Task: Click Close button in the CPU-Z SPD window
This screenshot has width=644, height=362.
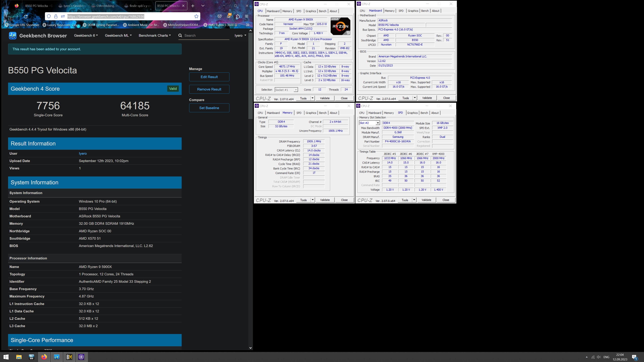Action: pos(445,200)
